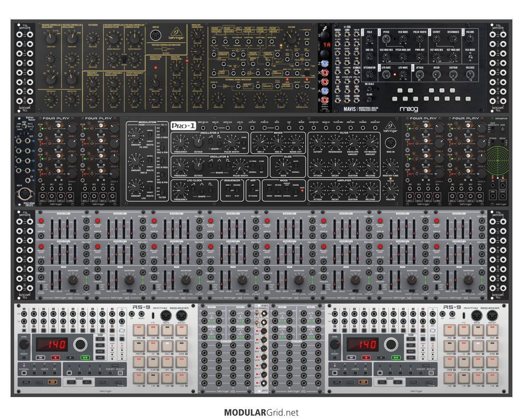Click the Mavis envelope RELEASE knob
The height and width of the screenshot is (420, 523).
[x=470, y=74]
